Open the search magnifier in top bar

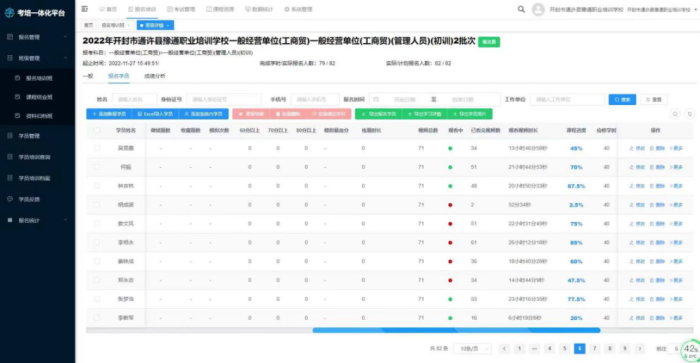point(521,9)
